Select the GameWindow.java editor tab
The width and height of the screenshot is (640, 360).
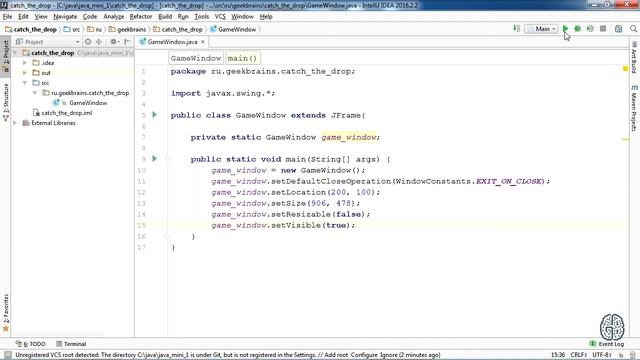click(172, 42)
